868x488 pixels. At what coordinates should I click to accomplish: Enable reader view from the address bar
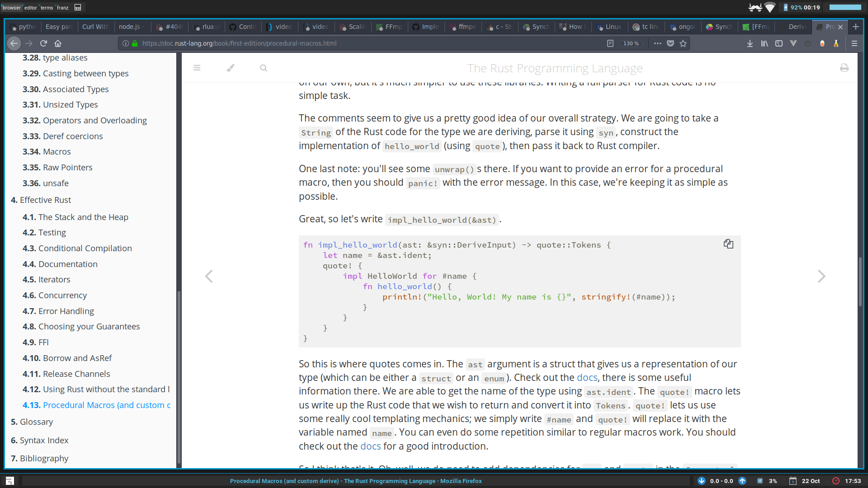pos(611,43)
